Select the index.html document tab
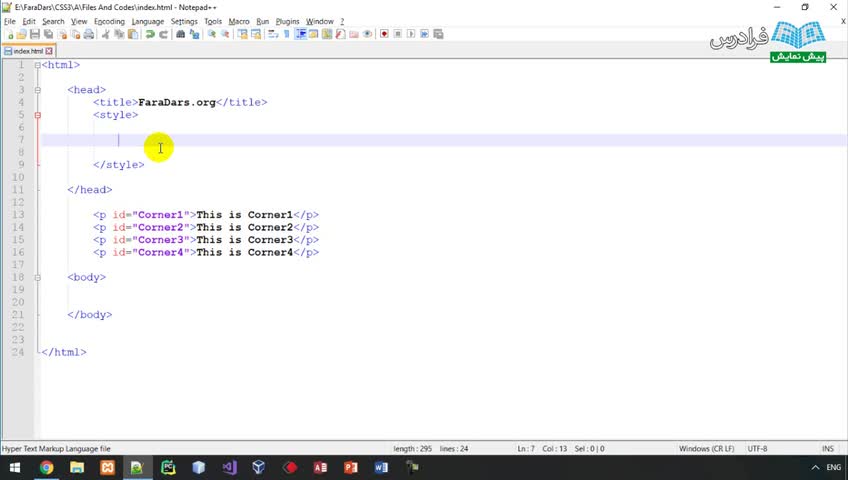The image size is (848, 480). click(x=28, y=51)
